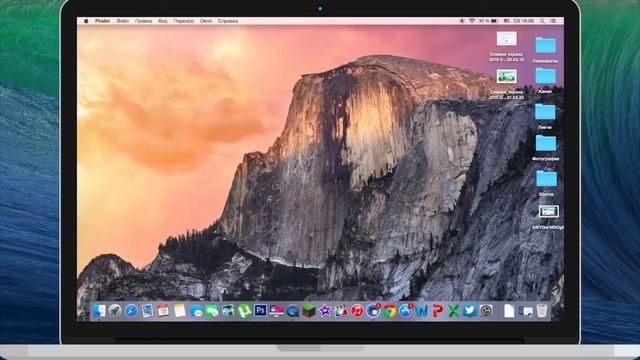Viewport: 640px width, 360px height.
Task: Launch Google Chrome from the Dock
Action: 390,311
